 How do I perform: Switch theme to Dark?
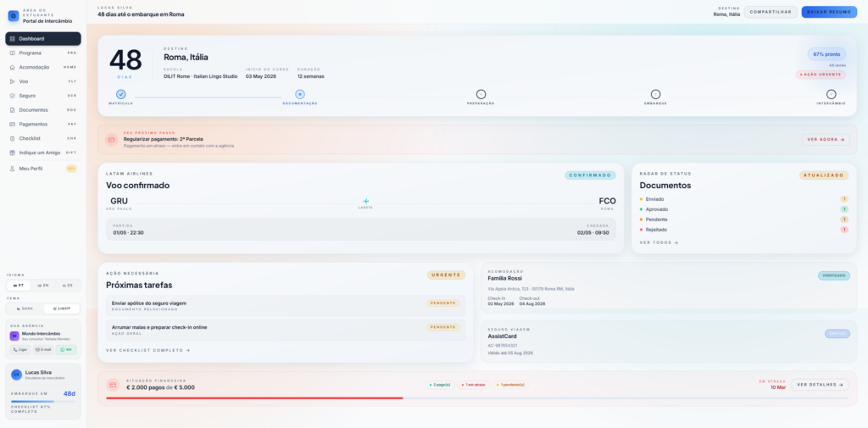pyautogui.click(x=25, y=308)
